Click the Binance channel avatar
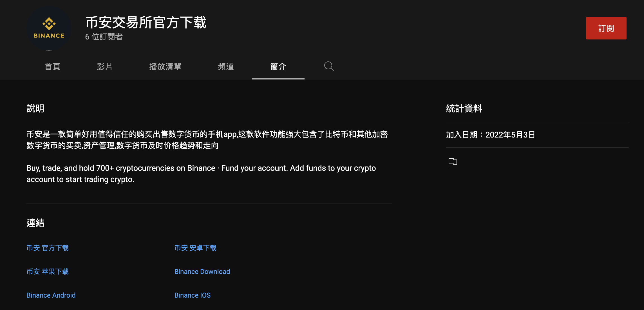Viewport: 644px width, 310px height. (x=49, y=28)
